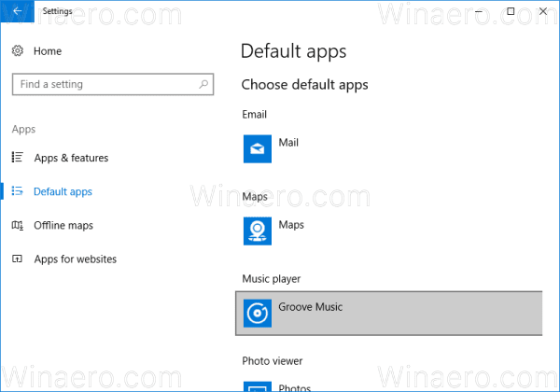The height and width of the screenshot is (392, 560).
Task: Click the Settings window title text
Action: click(57, 11)
